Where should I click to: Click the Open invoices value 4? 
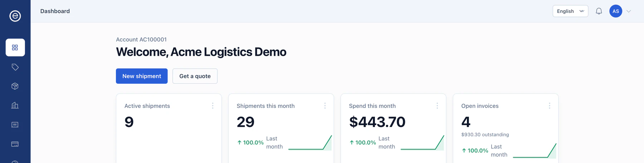click(466, 122)
